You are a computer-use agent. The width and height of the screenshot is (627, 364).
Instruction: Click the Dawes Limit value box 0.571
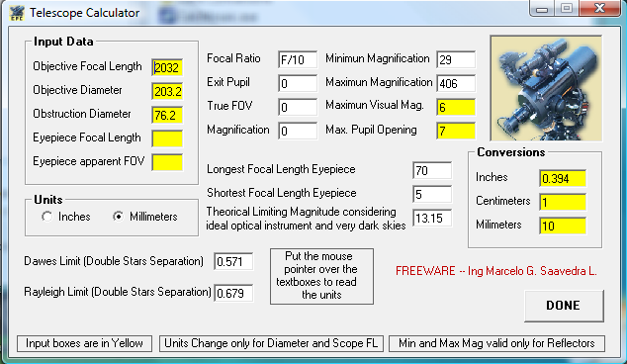[x=233, y=261]
